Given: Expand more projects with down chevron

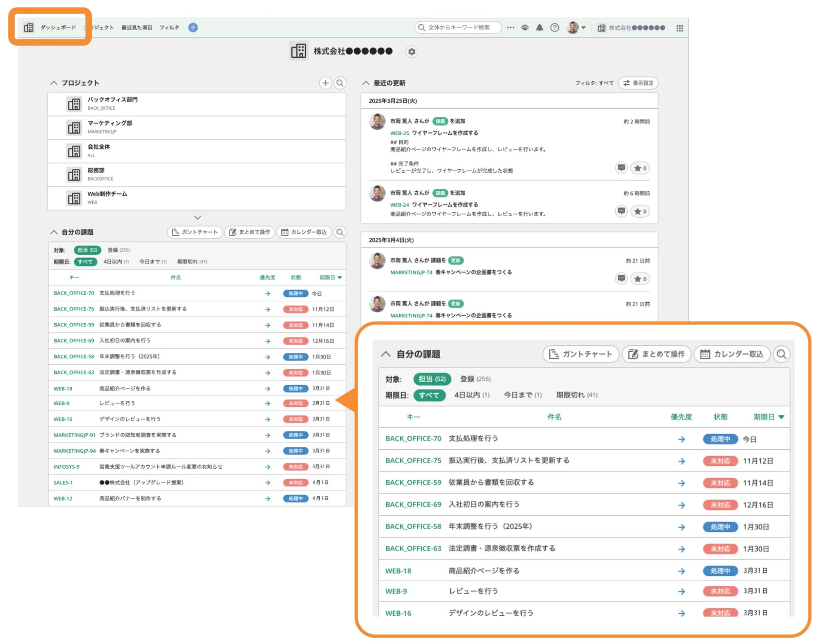Looking at the screenshot, I should (198, 218).
